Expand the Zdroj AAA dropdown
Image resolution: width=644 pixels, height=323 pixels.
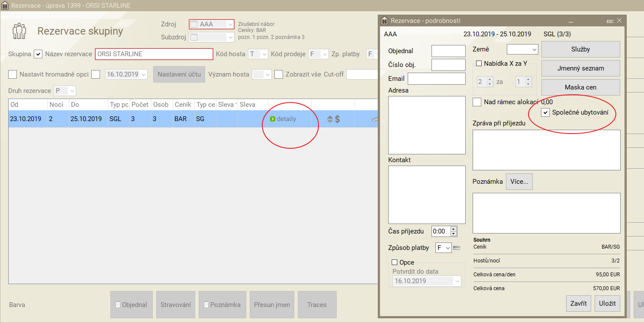tap(231, 24)
